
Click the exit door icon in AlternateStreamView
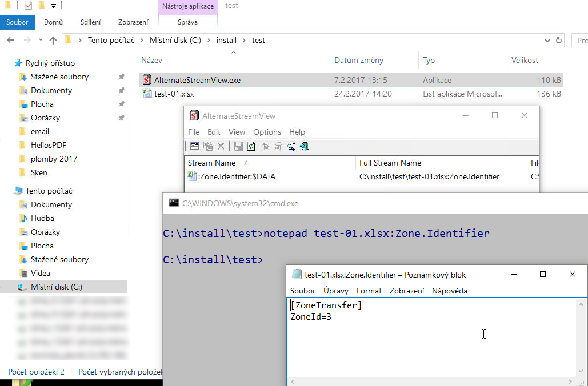point(305,146)
